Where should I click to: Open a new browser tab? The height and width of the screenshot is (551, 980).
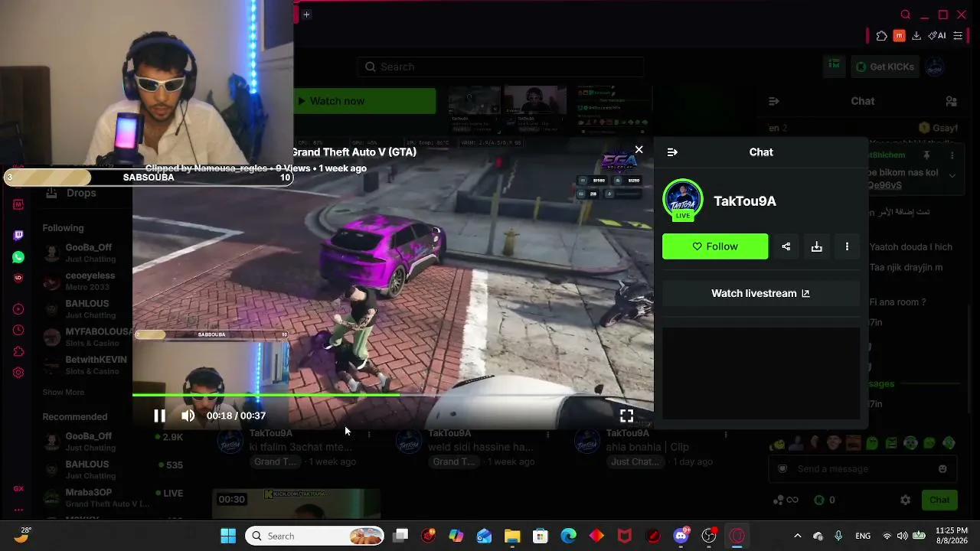click(306, 14)
